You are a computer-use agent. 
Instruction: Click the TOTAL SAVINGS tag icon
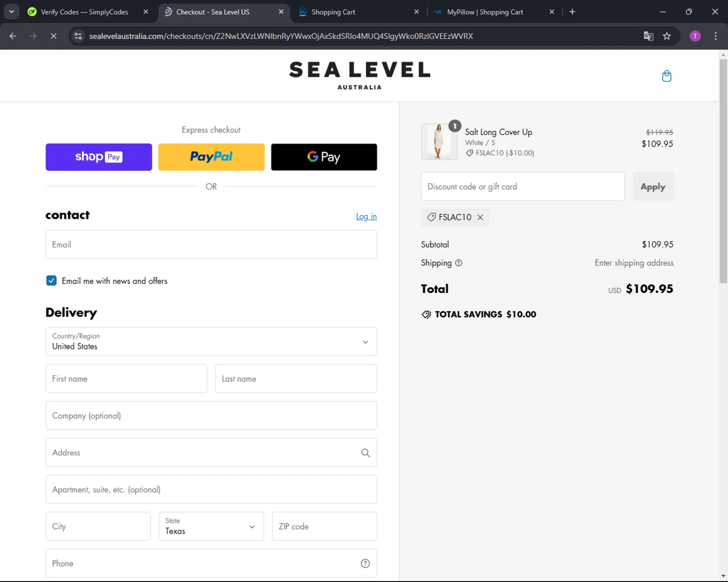coord(426,314)
